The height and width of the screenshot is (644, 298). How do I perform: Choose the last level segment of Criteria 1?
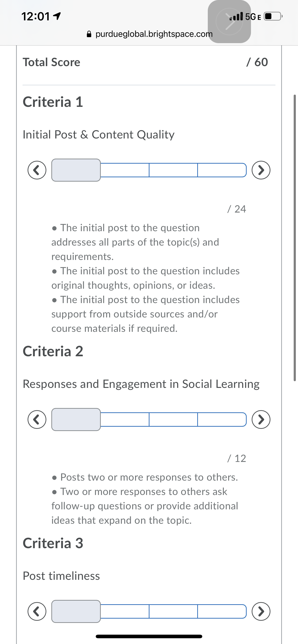click(222, 170)
